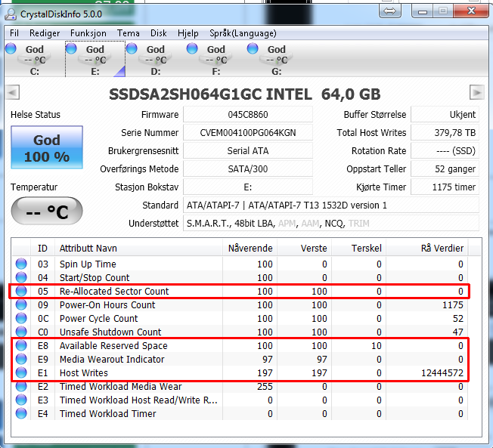Click the Verste column header
The image size is (493, 448).
[305, 249]
